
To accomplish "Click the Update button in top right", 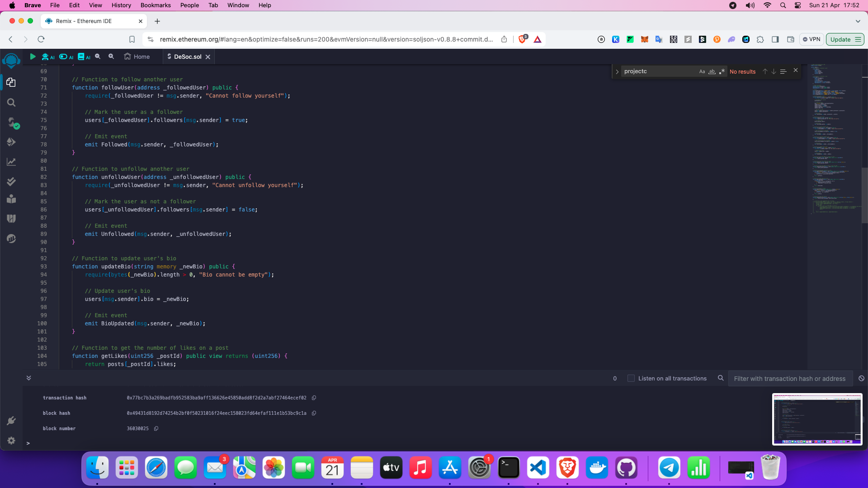I will (x=845, y=39).
